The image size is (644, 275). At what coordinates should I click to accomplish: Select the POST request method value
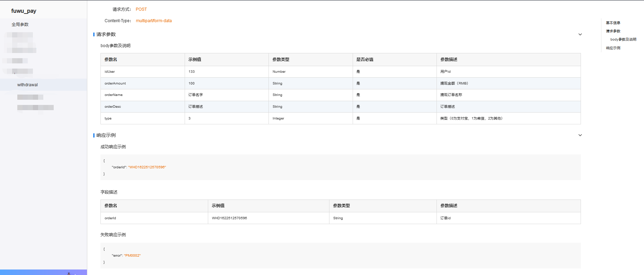141,9
